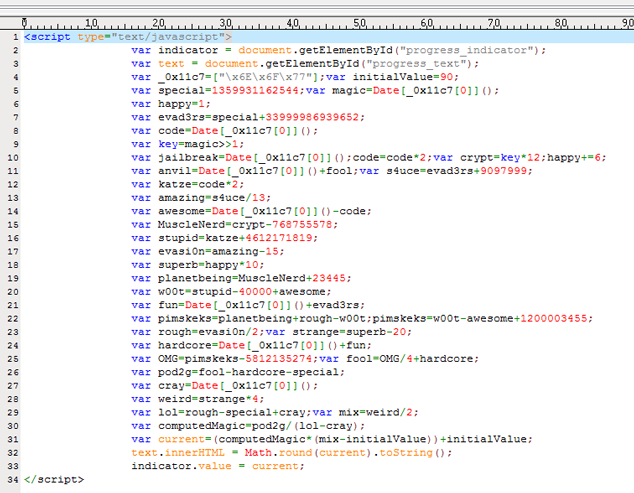Image resolution: width=634 pixels, height=493 pixels.
Task: Click variable awesome declaration on line 14
Action: point(182,211)
